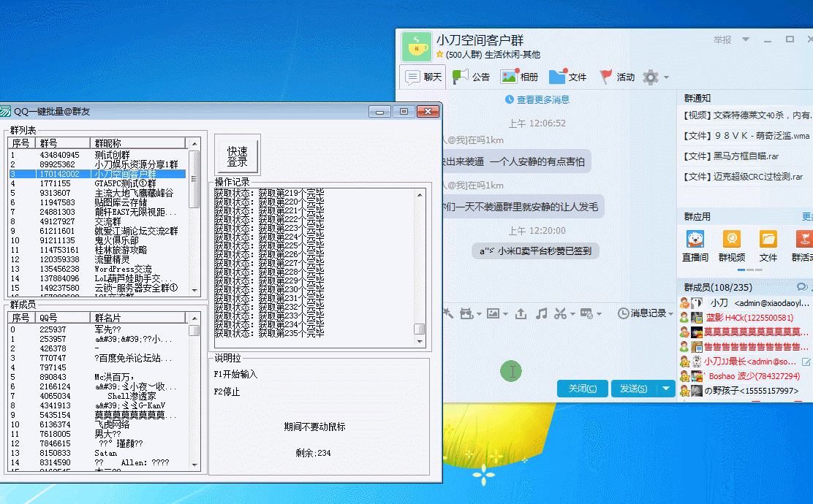Click the send image icon in chat toolbar
Viewport: 813px width, 504px height.
pos(493,313)
